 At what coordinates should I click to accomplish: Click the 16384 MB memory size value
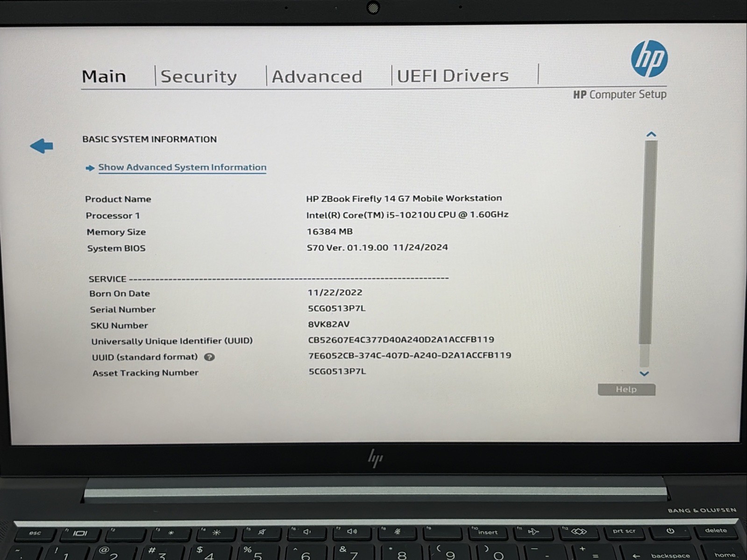click(x=330, y=232)
